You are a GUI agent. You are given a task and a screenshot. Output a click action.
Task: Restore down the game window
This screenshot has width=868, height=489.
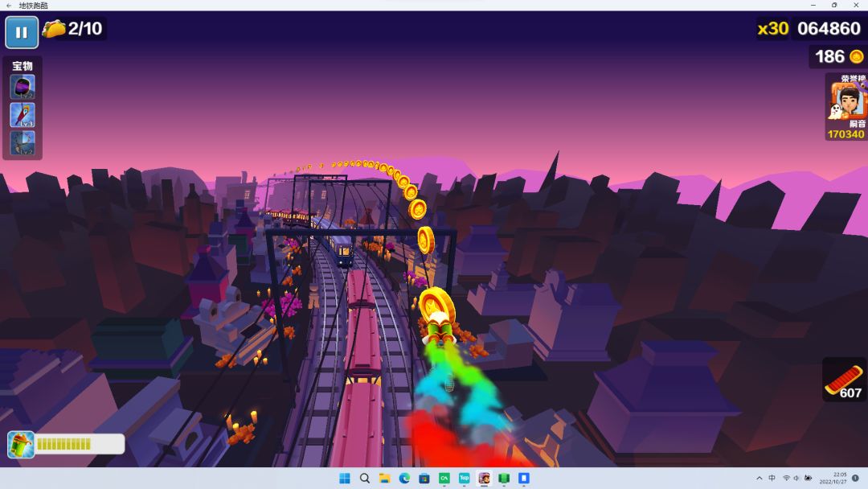(834, 5)
